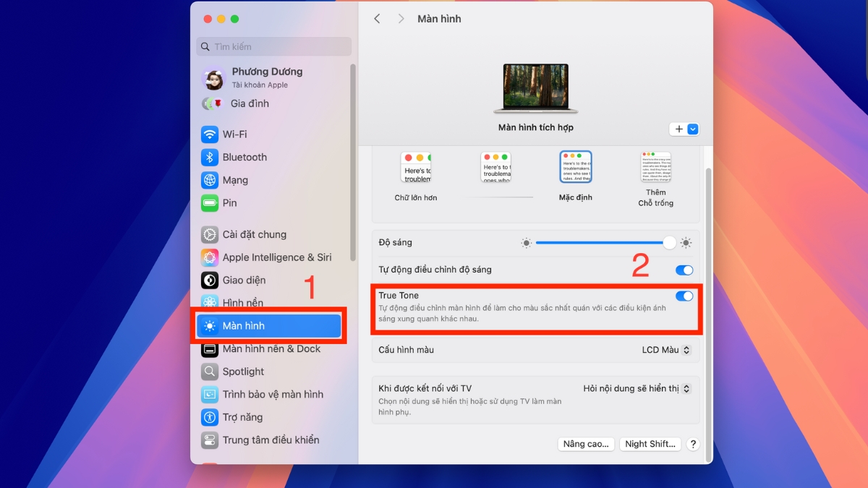Select Màn hình nền & Dock menu item
Image resolution: width=868 pixels, height=488 pixels.
(271, 348)
